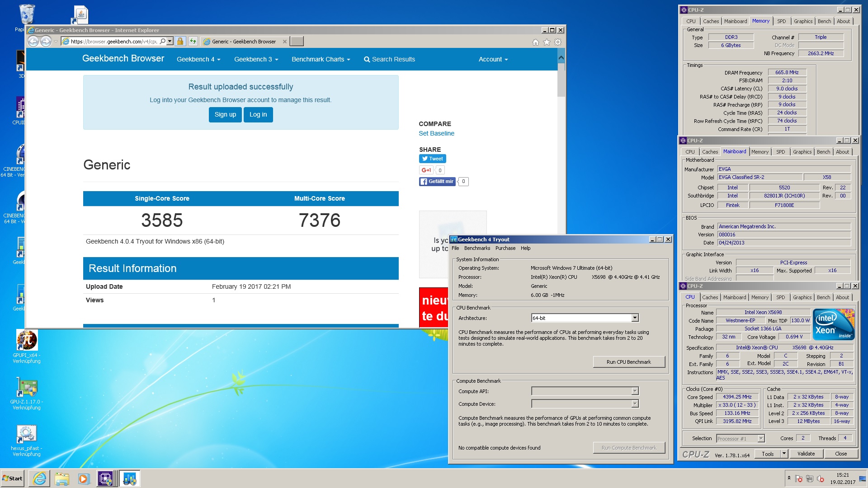This screenshot has width=868, height=488.
Task: Open the Architecture 64-bit combo box
Action: click(585, 318)
